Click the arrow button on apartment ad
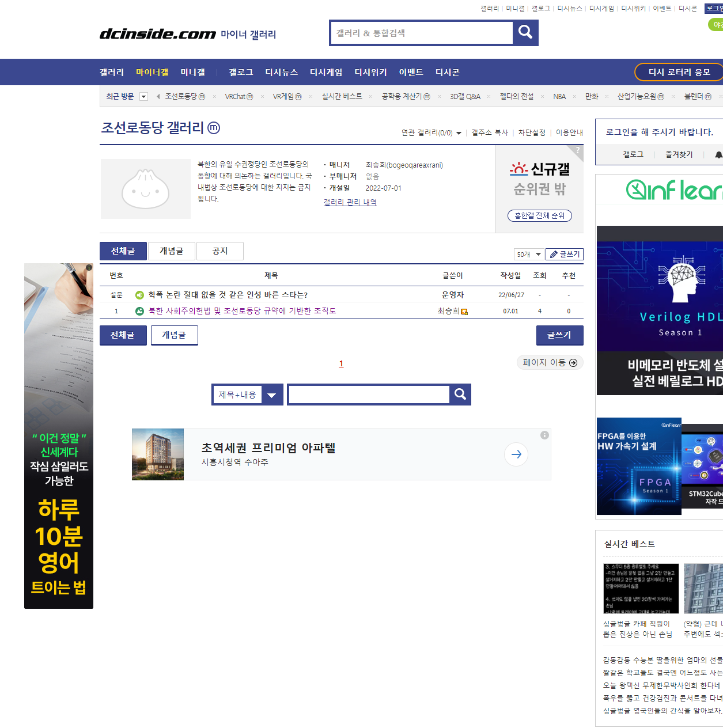Image resolution: width=723 pixels, height=728 pixels. tap(516, 454)
